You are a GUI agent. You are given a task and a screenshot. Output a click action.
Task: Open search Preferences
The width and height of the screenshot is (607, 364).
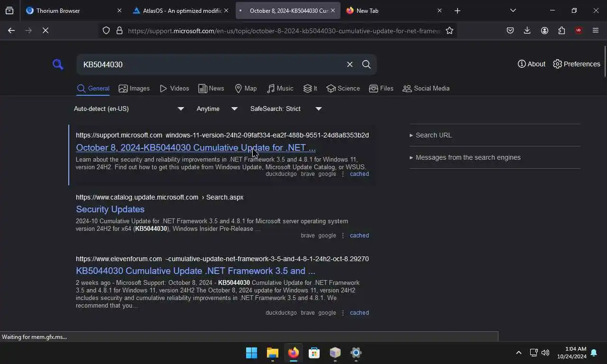pos(576,64)
